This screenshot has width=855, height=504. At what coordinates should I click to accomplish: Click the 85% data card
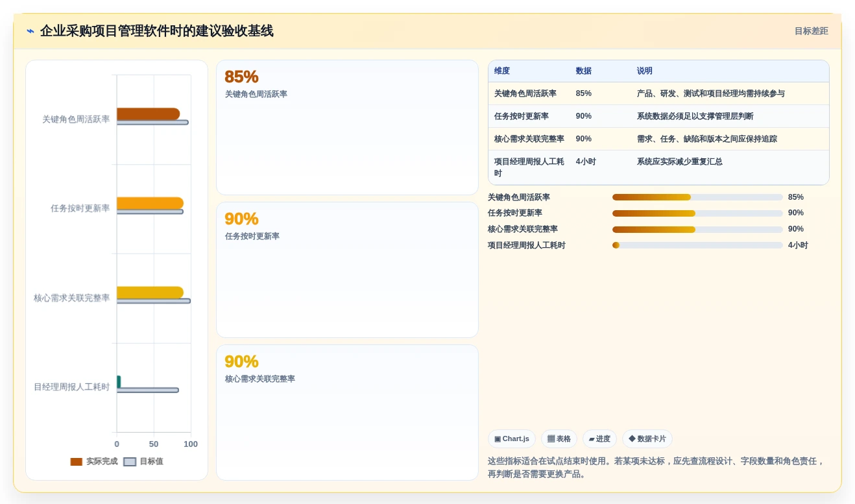click(x=347, y=128)
